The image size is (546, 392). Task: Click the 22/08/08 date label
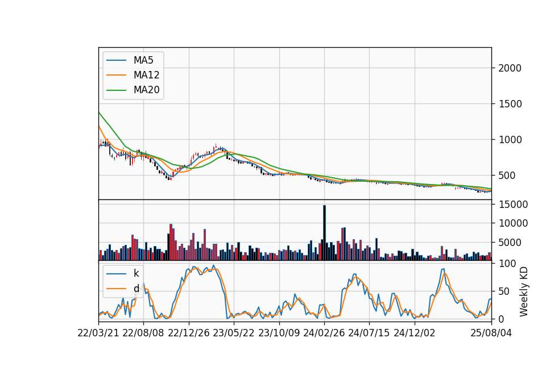click(x=143, y=333)
